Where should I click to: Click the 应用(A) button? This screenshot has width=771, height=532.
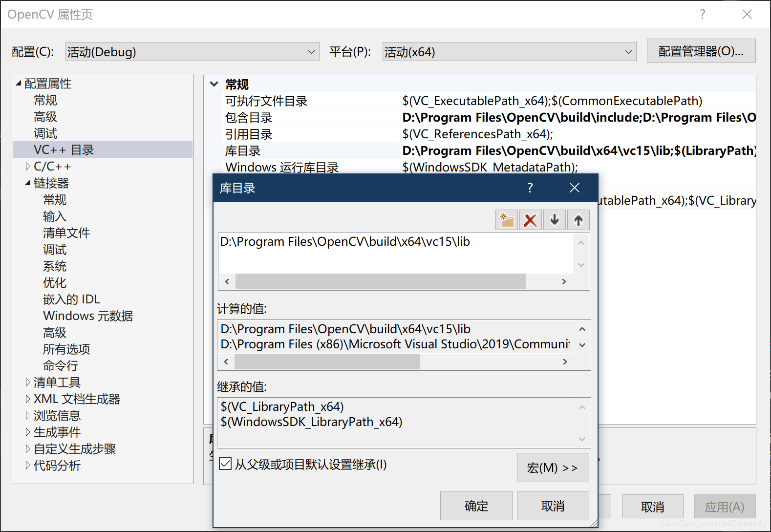725,507
